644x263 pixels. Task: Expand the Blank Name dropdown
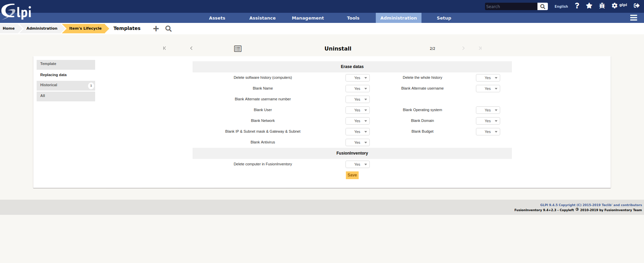[x=357, y=89]
